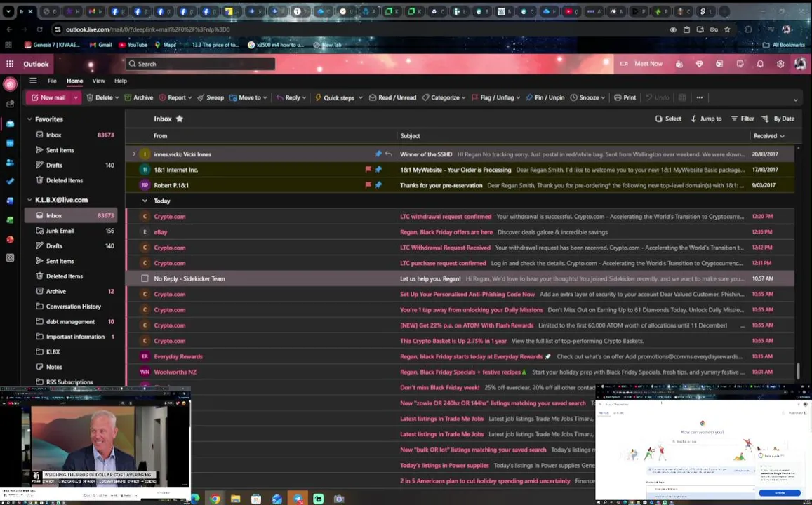This screenshot has width=812, height=505.
Task: Reload the page in Chrome
Action: click(39, 29)
